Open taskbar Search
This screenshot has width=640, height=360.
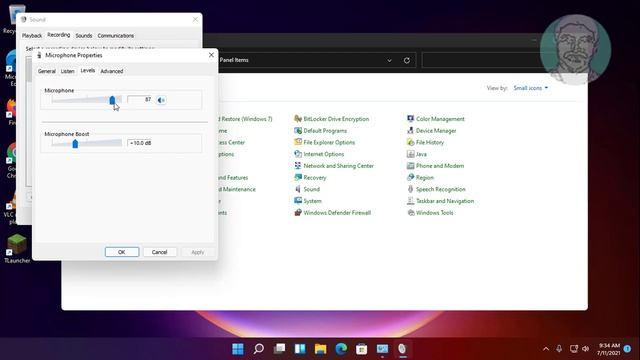[259, 349]
